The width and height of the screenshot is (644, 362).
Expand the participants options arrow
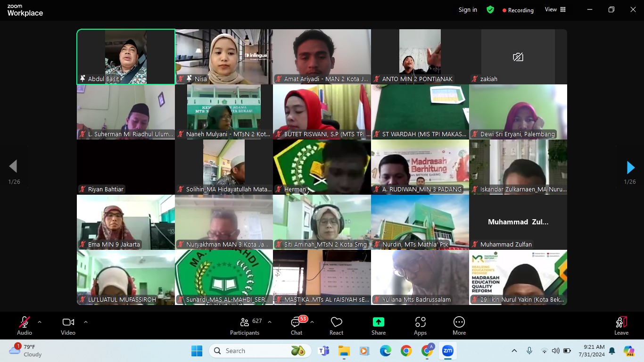click(270, 322)
